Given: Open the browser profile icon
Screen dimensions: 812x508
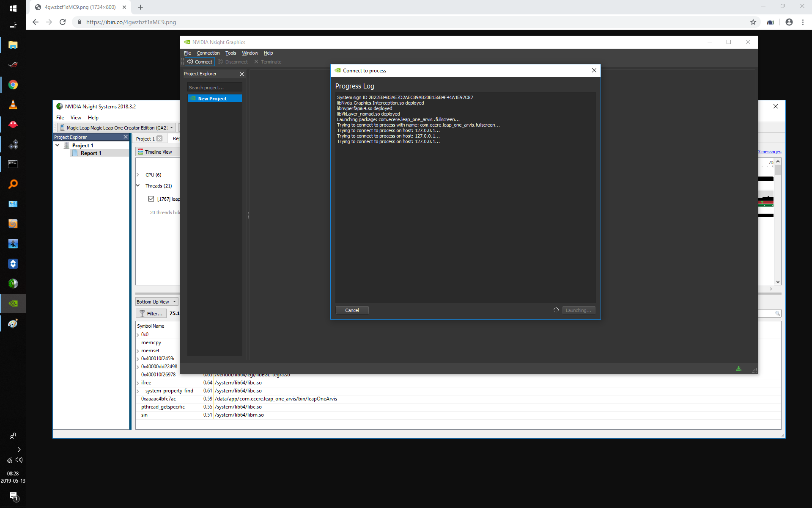Looking at the screenshot, I should 789,22.
